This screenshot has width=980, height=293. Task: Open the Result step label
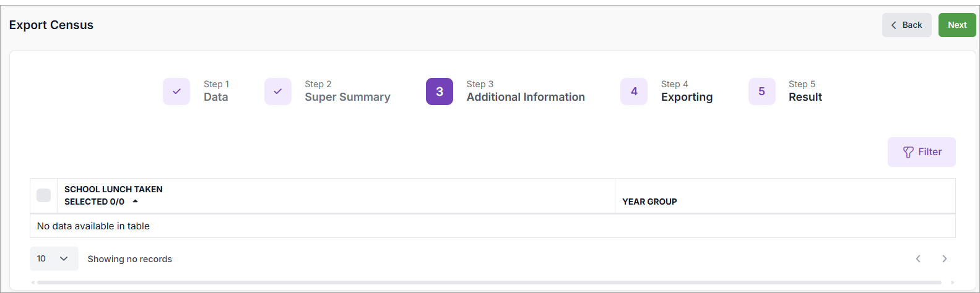tap(805, 97)
